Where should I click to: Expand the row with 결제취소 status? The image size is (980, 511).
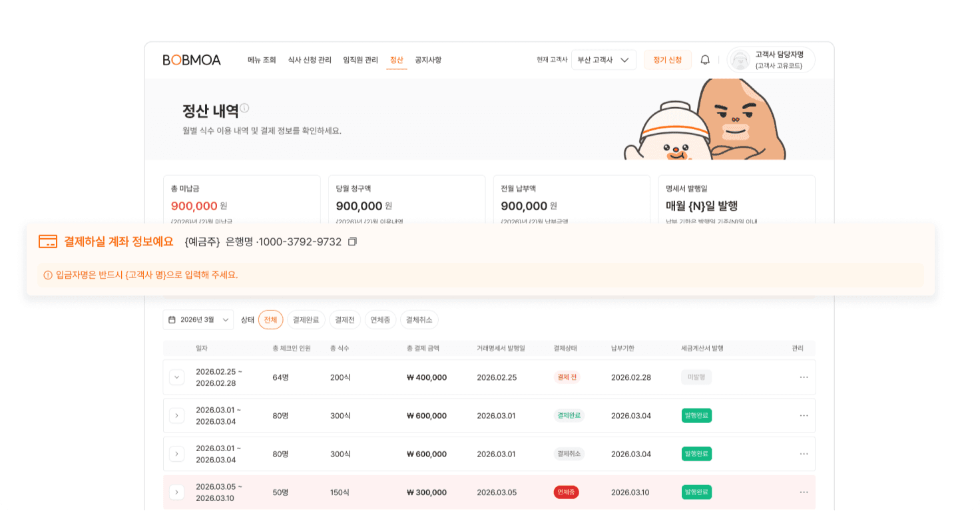click(x=176, y=454)
